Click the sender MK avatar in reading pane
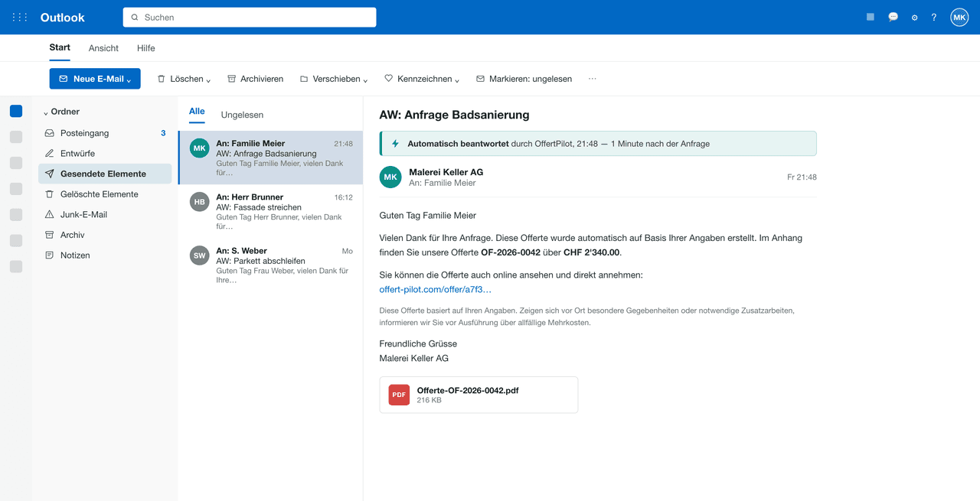The width and height of the screenshot is (980, 501). click(390, 177)
